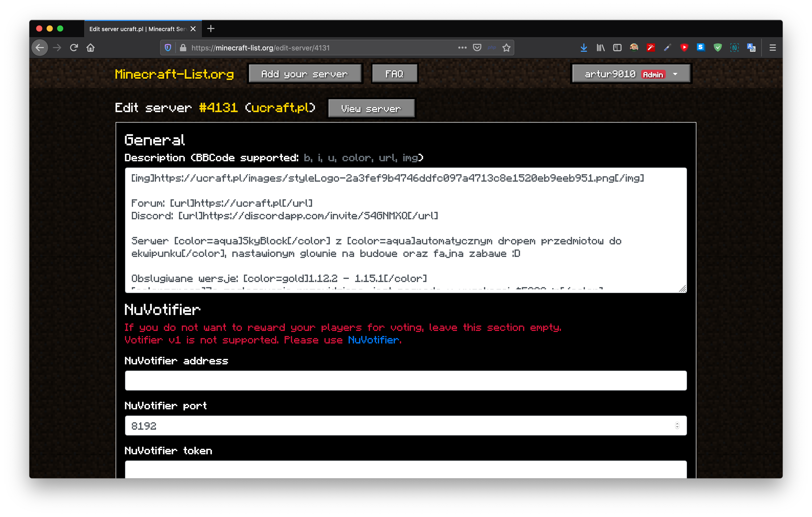The image size is (812, 517).
Task: Open page actions three-dots menu
Action: pos(462,48)
